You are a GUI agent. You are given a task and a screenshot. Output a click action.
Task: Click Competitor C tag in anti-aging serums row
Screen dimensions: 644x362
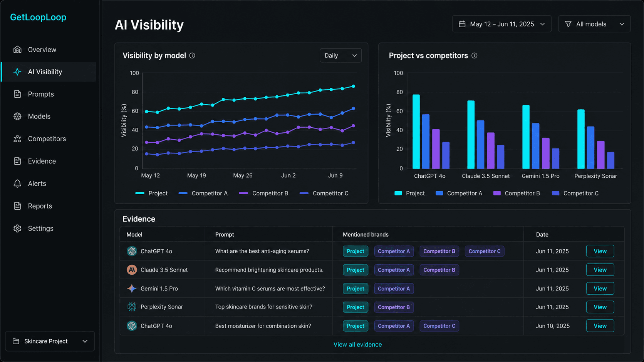coord(485,251)
